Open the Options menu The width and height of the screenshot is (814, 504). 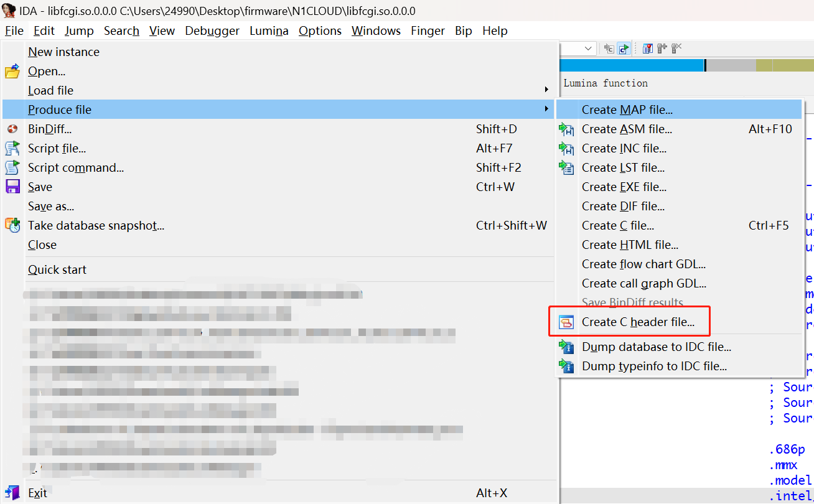320,30
